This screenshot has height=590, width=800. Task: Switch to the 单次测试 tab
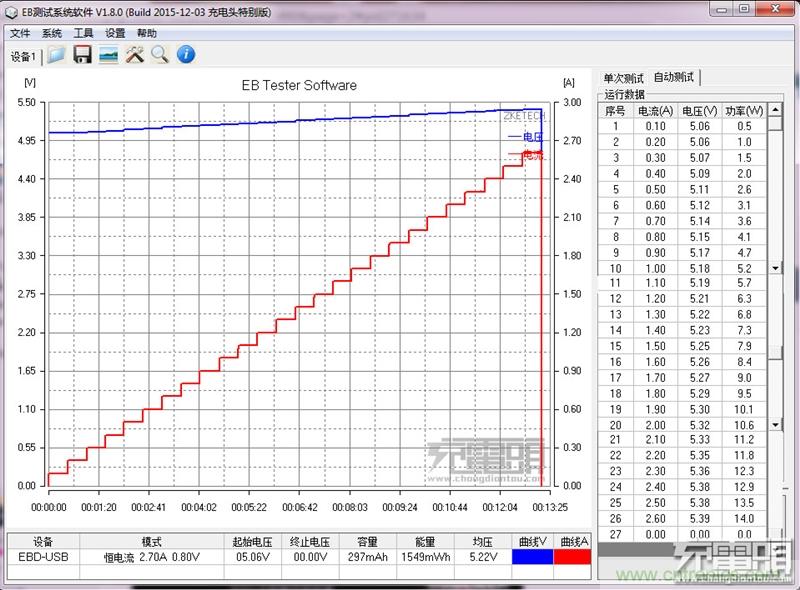coord(627,76)
